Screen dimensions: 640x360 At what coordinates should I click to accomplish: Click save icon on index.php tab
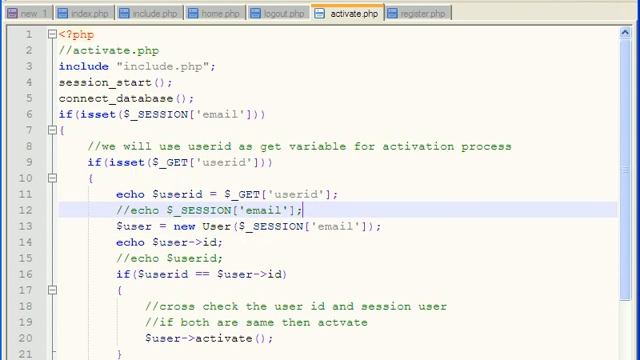pyautogui.click(x=62, y=13)
